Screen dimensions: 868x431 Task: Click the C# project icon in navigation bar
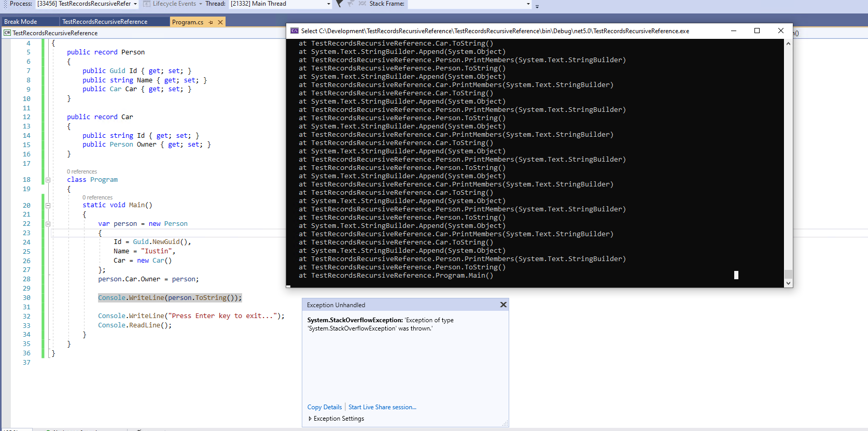click(x=7, y=33)
